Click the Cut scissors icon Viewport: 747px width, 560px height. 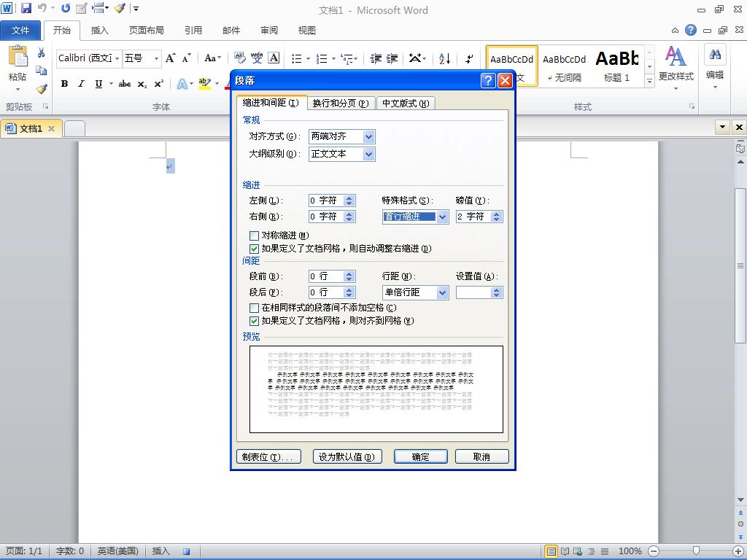tap(42, 53)
